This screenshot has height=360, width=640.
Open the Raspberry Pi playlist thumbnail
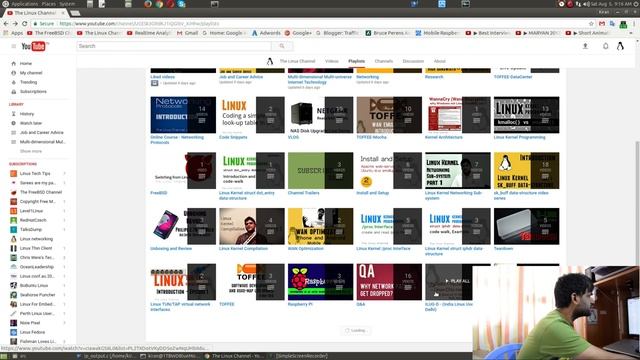point(320,282)
